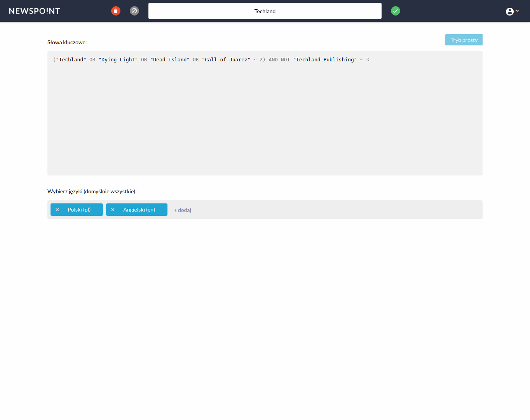530x420 pixels.
Task: Click the 'Wybierz języki' label text
Action: click(92, 191)
